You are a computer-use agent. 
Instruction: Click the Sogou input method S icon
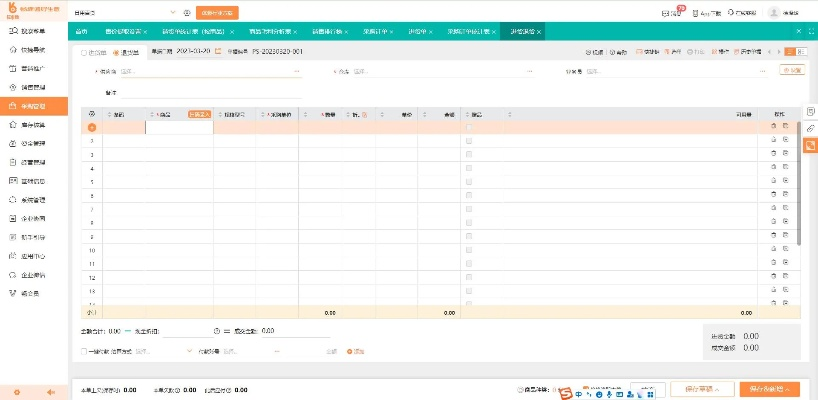point(567,394)
